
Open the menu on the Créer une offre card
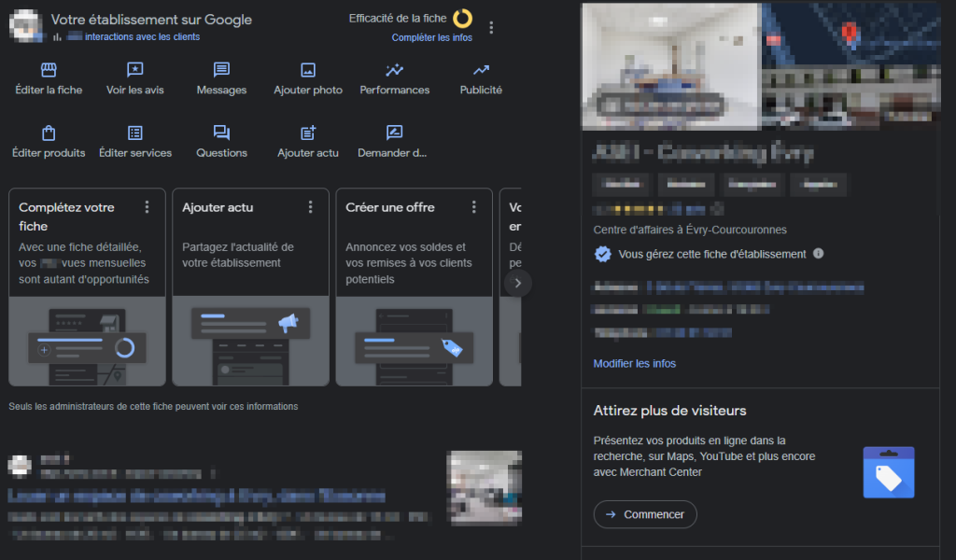click(x=473, y=206)
